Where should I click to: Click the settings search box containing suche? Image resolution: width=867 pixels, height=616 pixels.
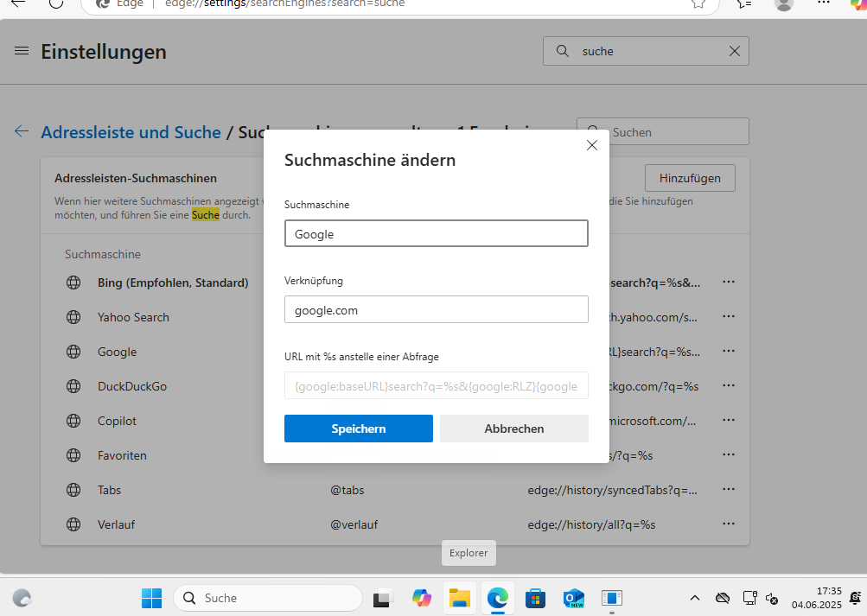[x=646, y=51]
